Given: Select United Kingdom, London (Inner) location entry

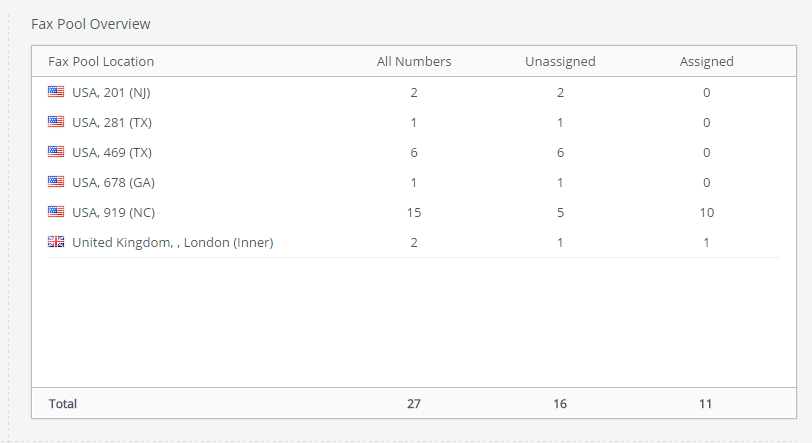Looking at the screenshot, I should (x=172, y=242).
